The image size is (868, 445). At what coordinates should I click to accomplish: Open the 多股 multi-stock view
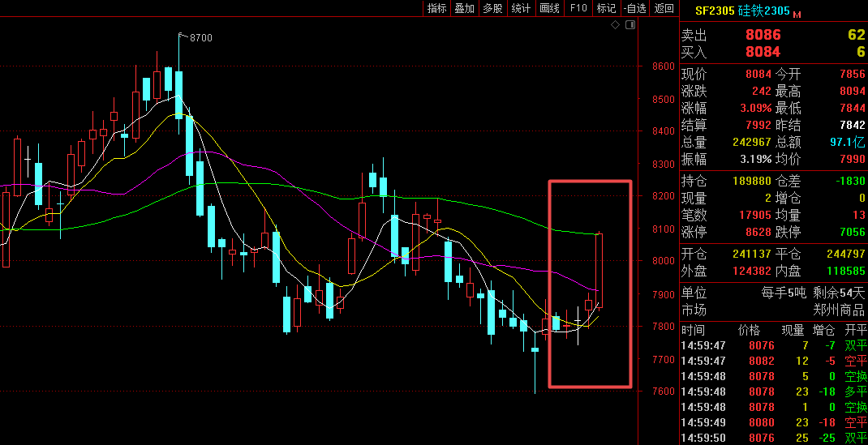[492, 8]
